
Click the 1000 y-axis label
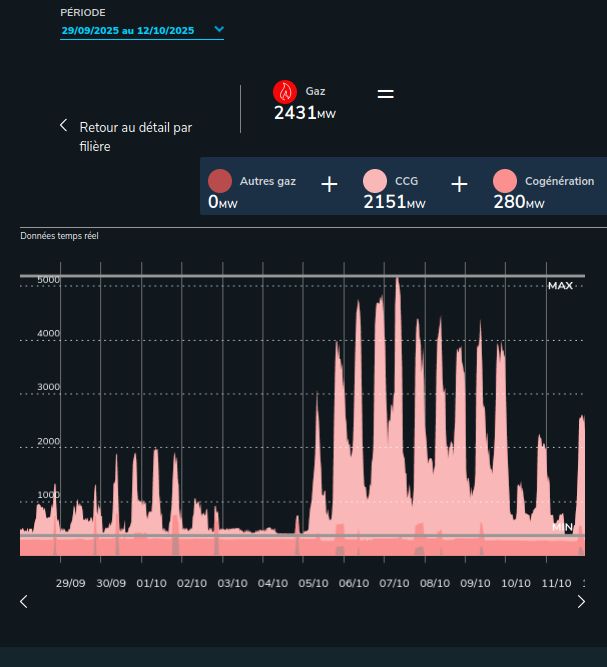[x=48, y=495]
